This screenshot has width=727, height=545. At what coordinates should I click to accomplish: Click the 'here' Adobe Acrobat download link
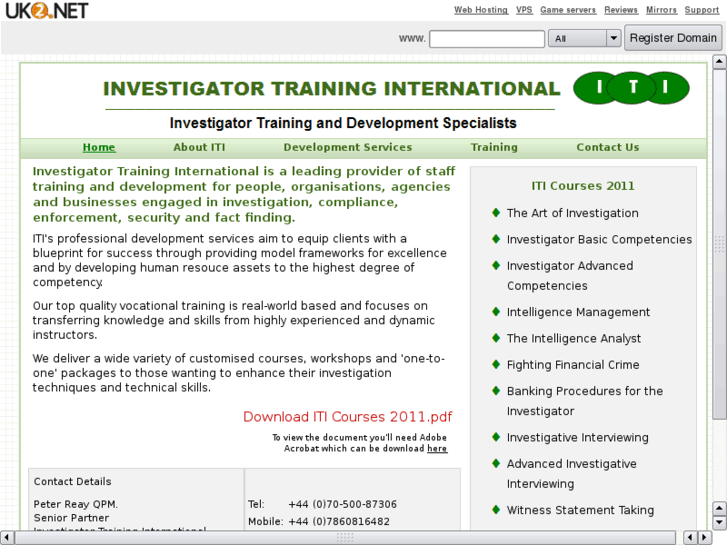click(x=437, y=449)
